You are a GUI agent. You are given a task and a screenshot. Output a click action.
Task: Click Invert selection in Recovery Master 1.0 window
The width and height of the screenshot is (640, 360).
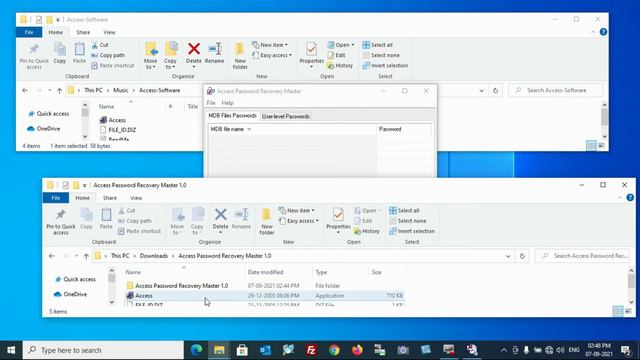[411, 231]
